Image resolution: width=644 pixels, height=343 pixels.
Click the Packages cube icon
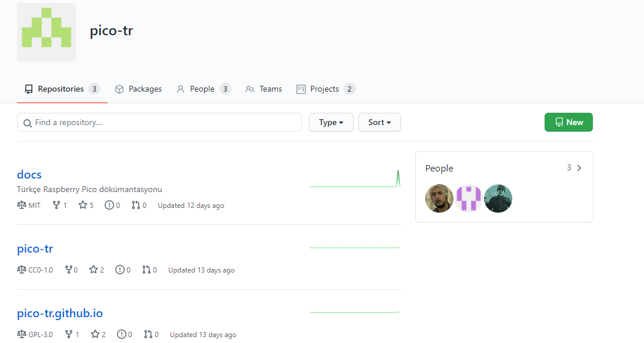coord(119,89)
